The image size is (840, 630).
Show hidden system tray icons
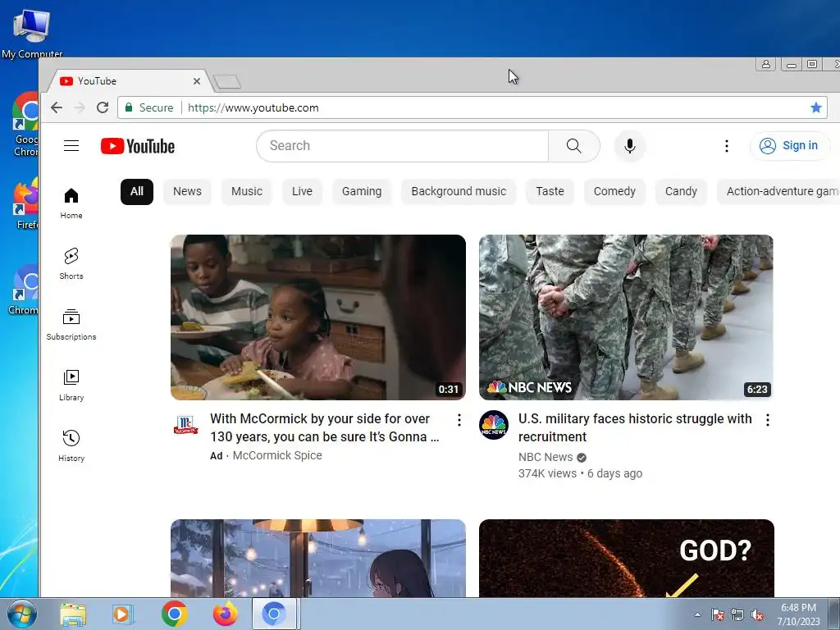(x=697, y=614)
